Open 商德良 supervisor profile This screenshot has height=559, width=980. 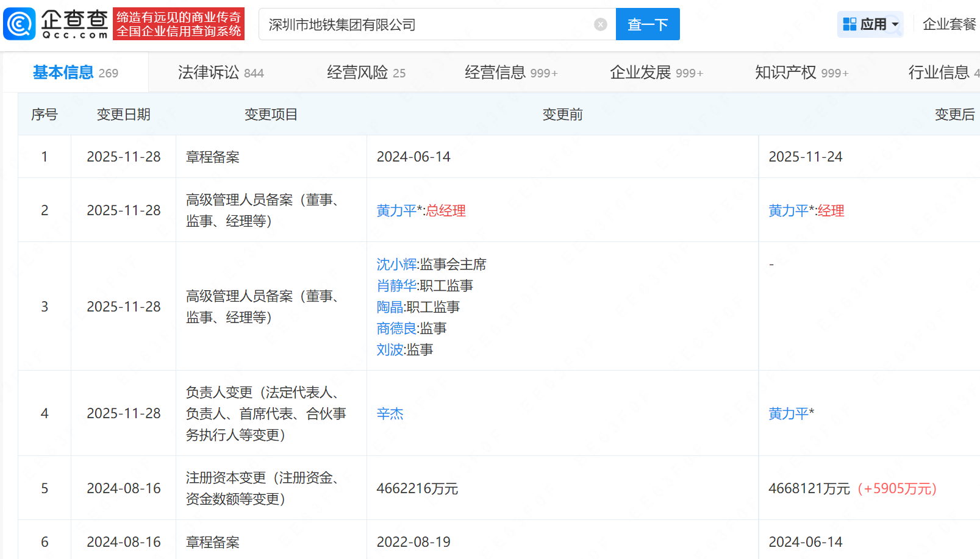[x=396, y=329]
